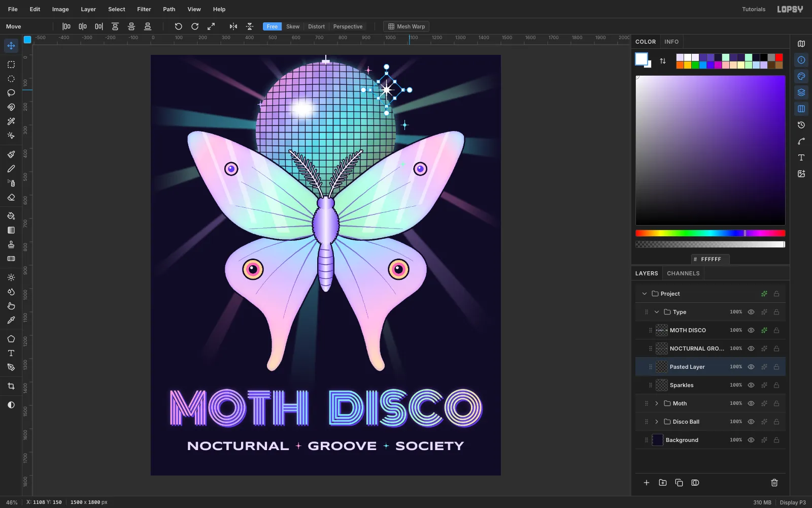Image resolution: width=812 pixels, height=508 pixels.
Task: Select the Pen path tool
Action: [x=11, y=367]
